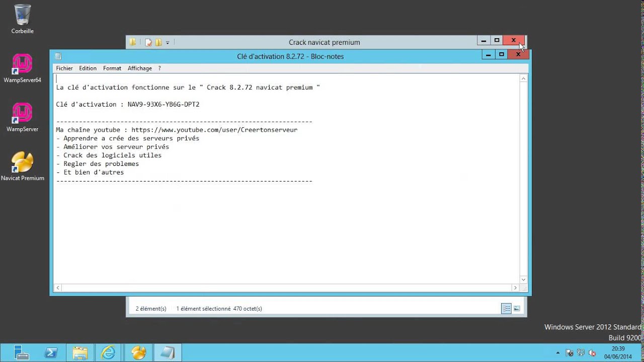Show hidden tray icons arrow
This screenshot has height=362, width=644.
pos(558,353)
